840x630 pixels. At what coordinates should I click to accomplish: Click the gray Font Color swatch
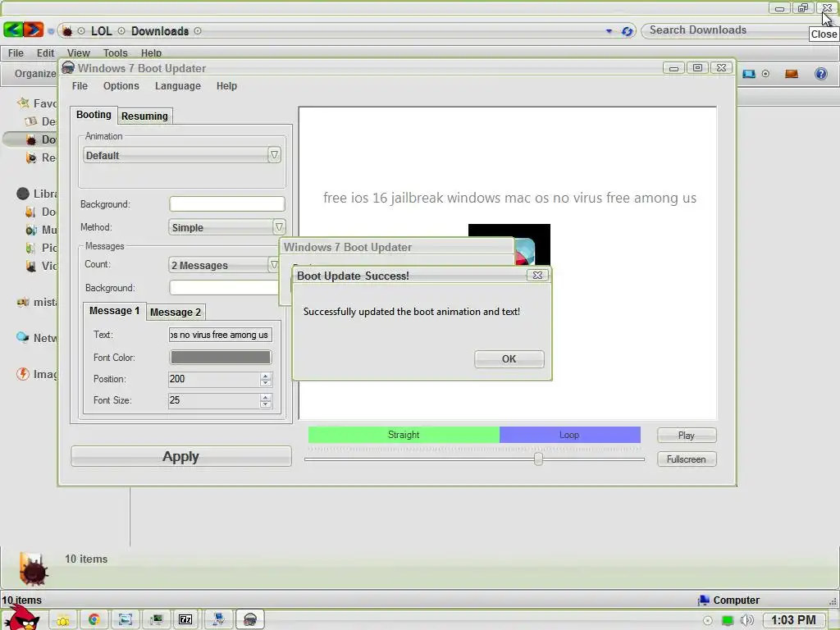pos(221,358)
